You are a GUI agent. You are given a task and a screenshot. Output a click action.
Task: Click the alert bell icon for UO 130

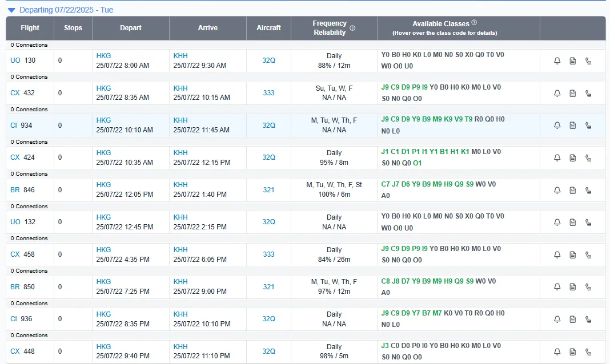[x=557, y=60]
